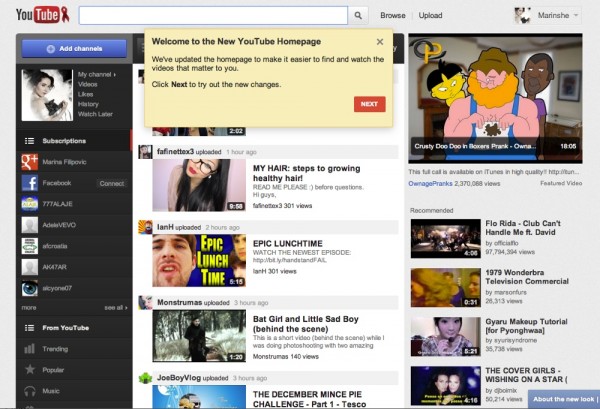Click the fafinettex3 uploader avatar
600x409 pixels.
click(x=145, y=152)
